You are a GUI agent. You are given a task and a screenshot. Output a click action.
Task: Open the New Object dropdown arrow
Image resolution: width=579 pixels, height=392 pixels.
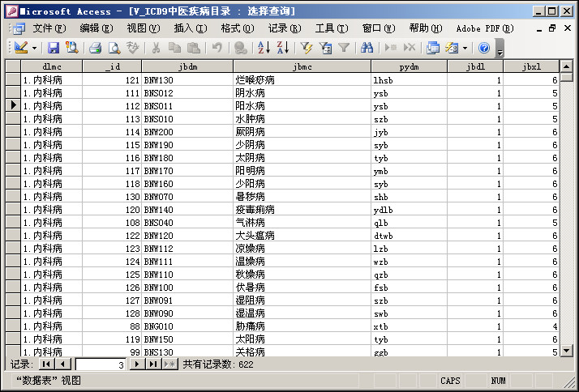465,48
